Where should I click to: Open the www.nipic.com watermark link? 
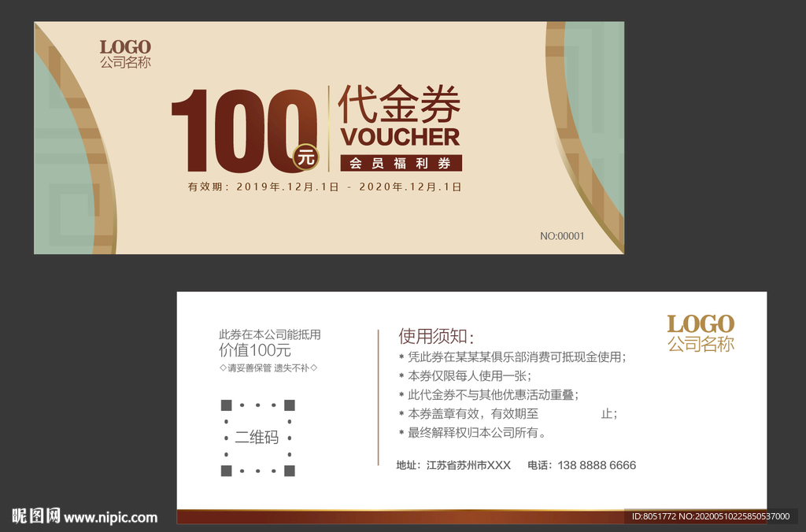coord(111,517)
